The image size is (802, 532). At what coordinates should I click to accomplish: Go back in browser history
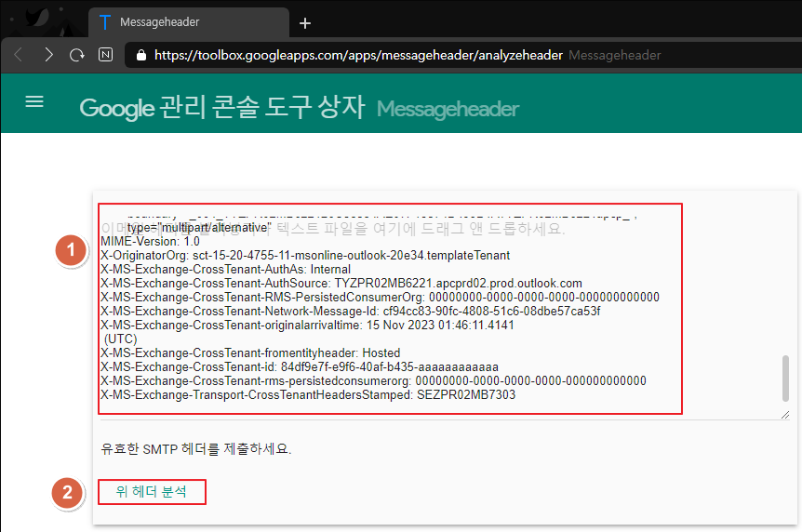pos(19,55)
